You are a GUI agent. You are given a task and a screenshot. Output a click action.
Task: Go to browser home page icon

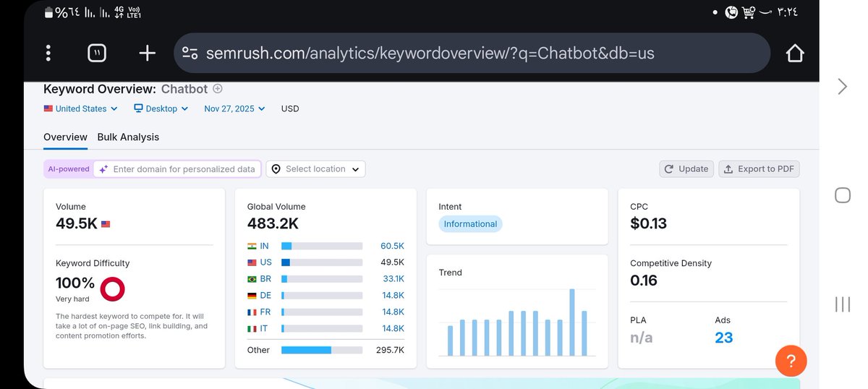pos(795,53)
